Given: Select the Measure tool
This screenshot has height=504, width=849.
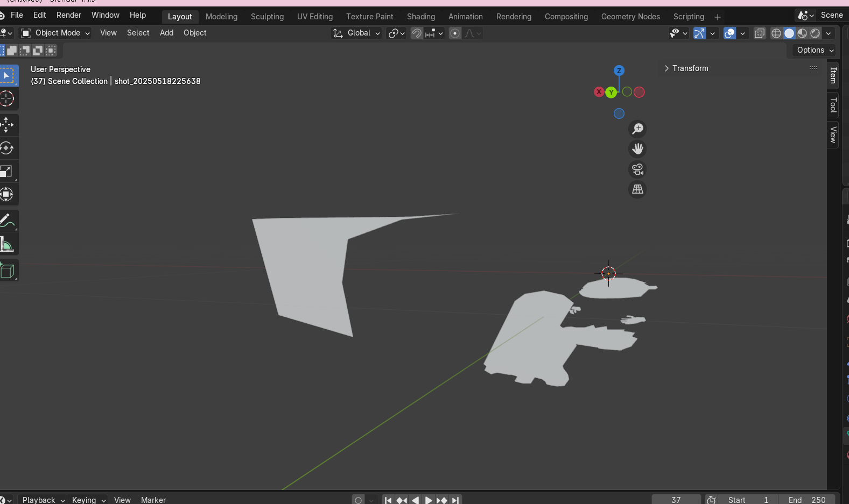Looking at the screenshot, I should (8, 244).
